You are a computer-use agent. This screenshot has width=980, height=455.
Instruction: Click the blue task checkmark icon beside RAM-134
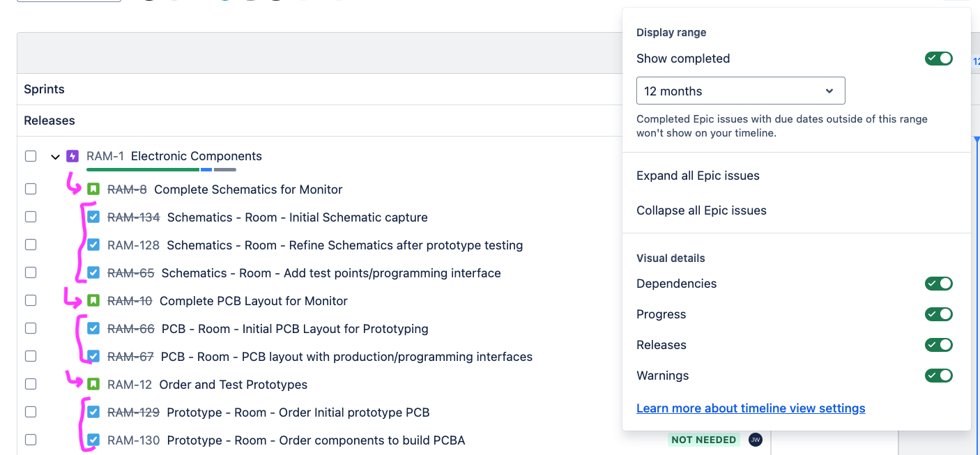pos(93,217)
